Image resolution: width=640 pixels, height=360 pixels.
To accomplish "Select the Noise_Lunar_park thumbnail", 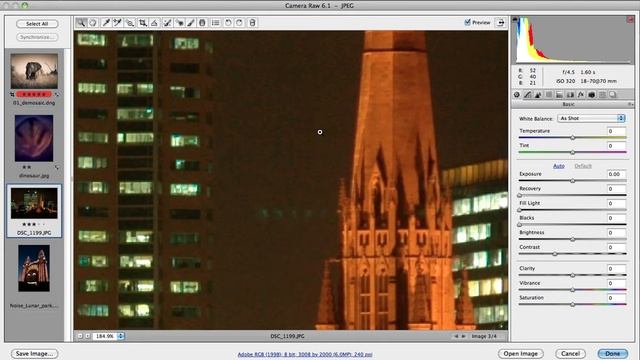I will click(34, 268).
